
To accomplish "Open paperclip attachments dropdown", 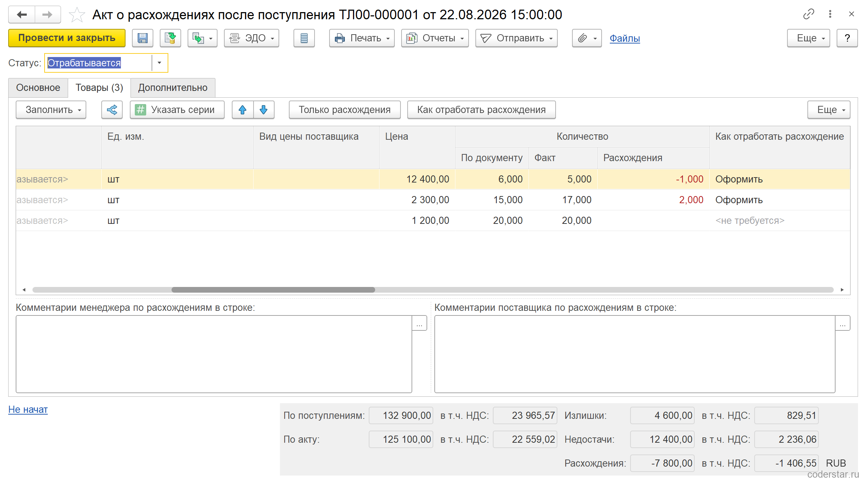I will pos(587,38).
